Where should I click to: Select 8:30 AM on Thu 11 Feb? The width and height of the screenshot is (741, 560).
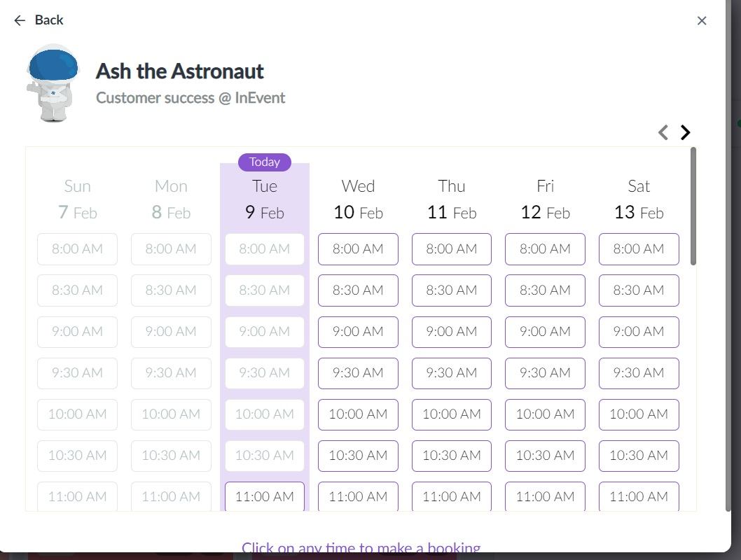point(452,290)
